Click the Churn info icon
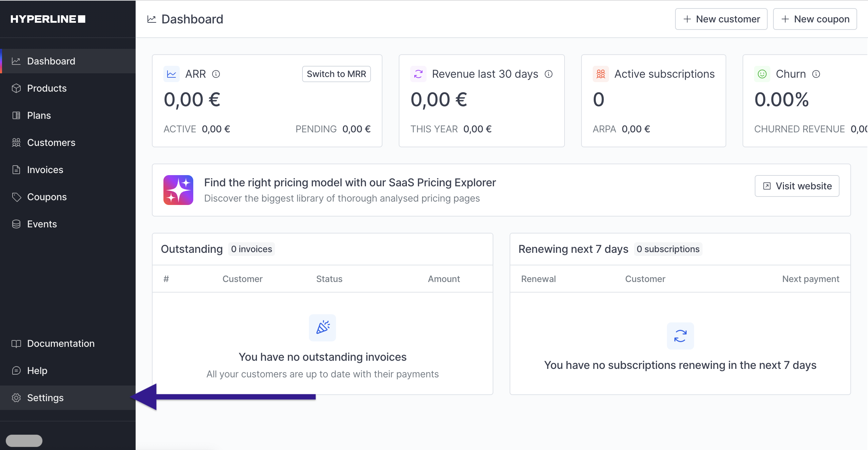Image resolution: width=868 pixels, height=450 pixels. click(816, 74)
